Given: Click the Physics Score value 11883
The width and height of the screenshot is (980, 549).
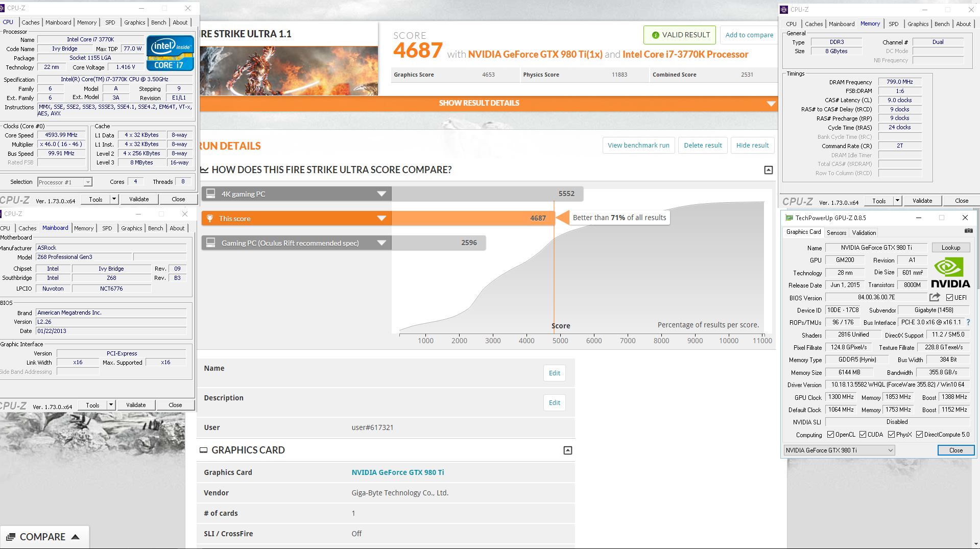Looking at the screenshot, I should click(x=619, y=75).
